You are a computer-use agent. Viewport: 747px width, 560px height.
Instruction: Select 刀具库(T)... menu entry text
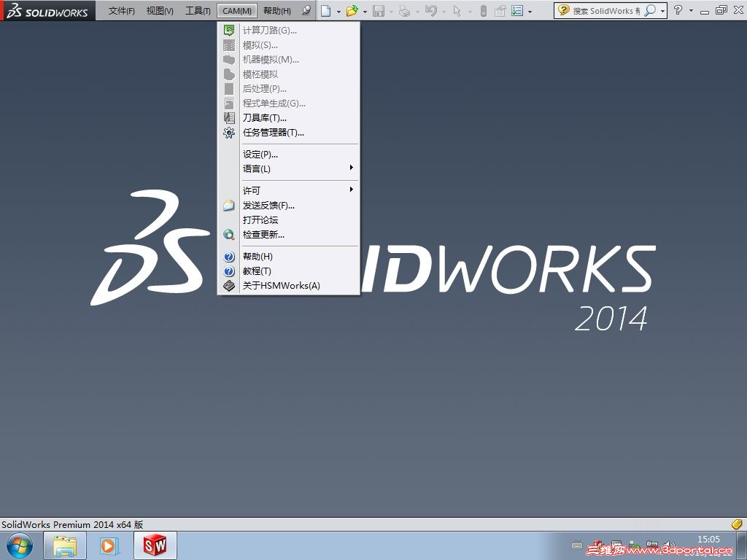pos(264,117)
